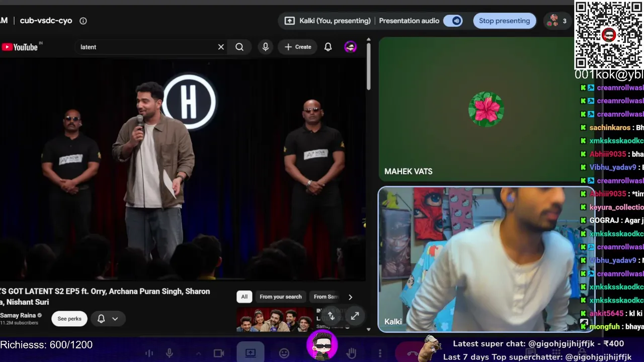The image size is (644, 362).
Task: Open the YouTube account avatar menu
Action: tap(350, 47)
